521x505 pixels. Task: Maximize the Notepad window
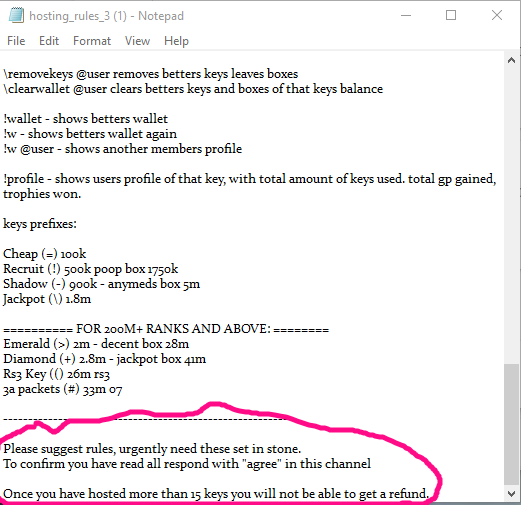point(451,15)
